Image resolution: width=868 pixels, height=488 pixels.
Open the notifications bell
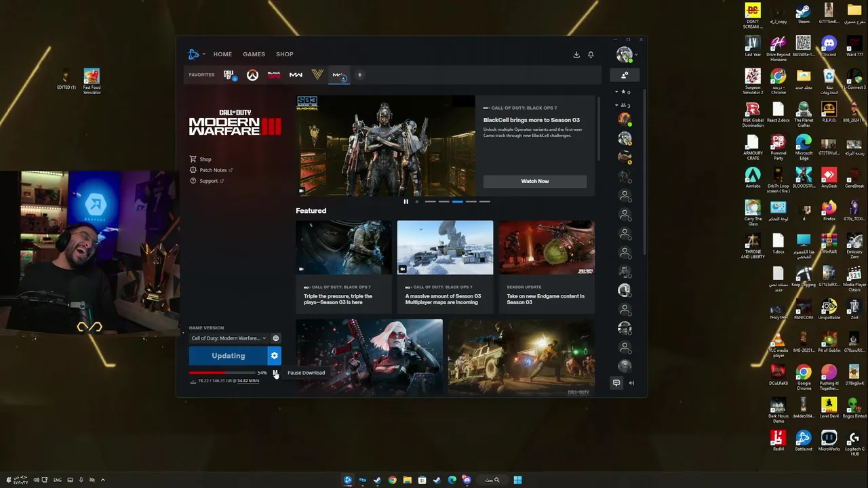point(591,54)
